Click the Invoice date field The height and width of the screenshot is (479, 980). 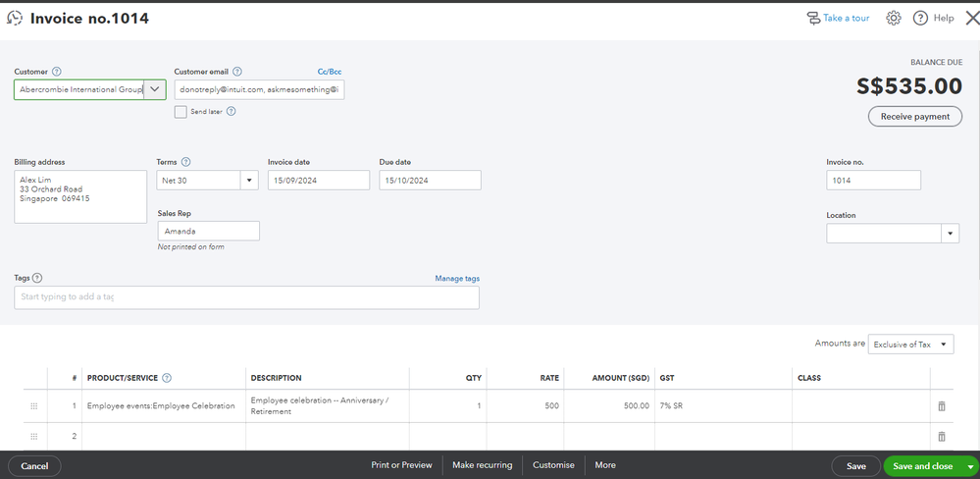(319, 180)
